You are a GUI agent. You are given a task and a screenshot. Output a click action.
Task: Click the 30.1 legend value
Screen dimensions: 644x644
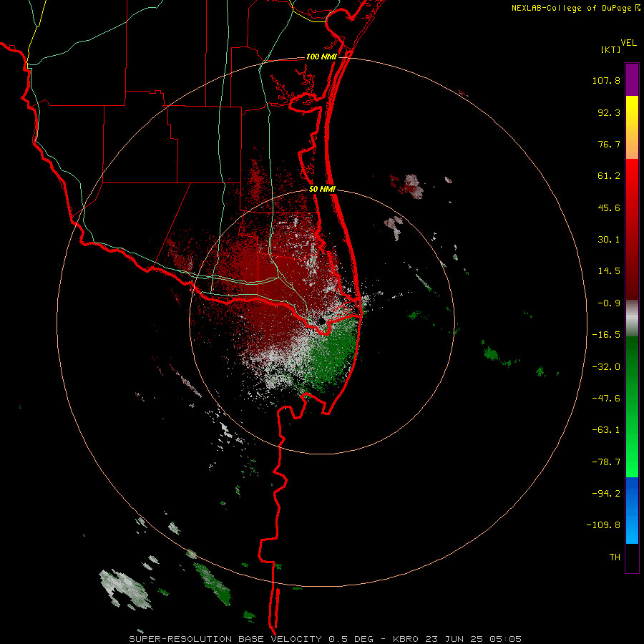pyautogui.click(x=609, y=240)
